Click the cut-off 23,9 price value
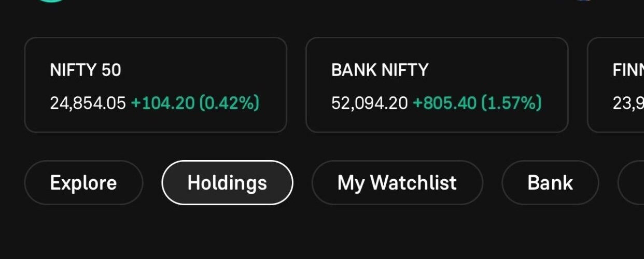644x259 pixels. (628, 103)
